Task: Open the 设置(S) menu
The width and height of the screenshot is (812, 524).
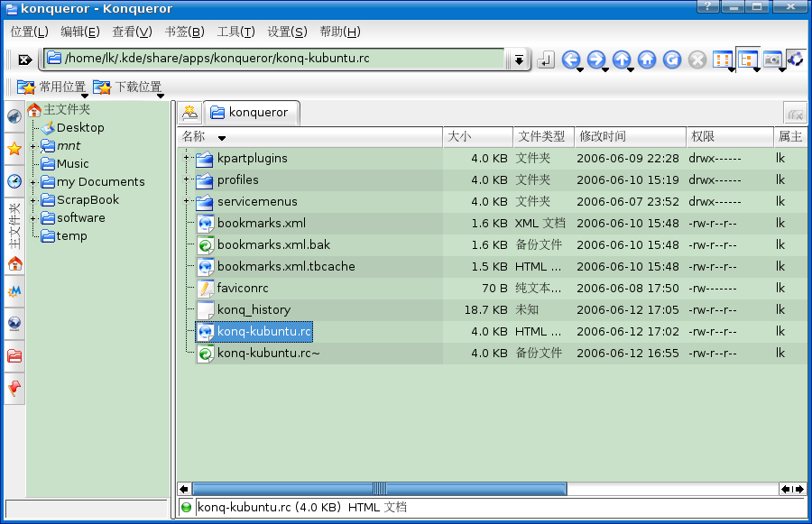Action: [287, 32]
